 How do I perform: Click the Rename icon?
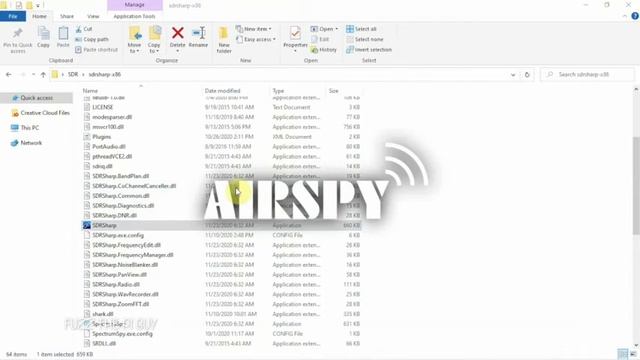tap(198, 33)
